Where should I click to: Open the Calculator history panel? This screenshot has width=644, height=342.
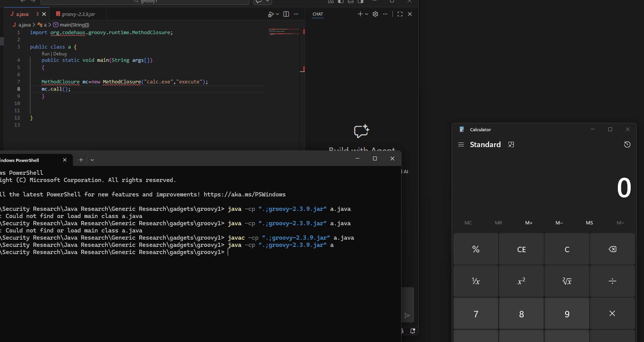pyautogui.click(x=627, y=144)
